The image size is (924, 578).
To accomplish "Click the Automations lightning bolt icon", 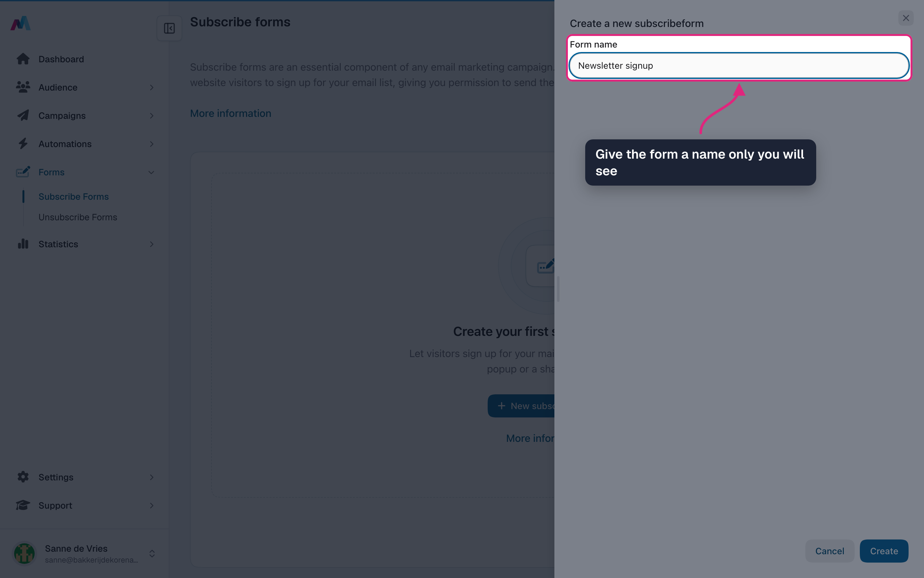I will (23, 144).
